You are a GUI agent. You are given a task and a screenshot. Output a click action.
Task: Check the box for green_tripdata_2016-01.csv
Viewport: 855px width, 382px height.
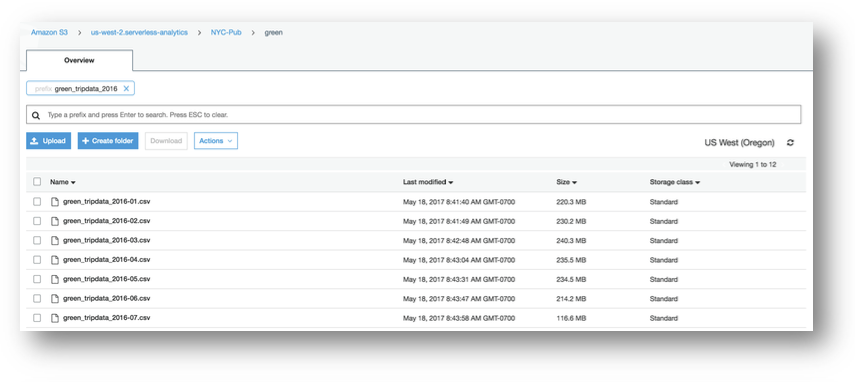[x=37, y=202]
